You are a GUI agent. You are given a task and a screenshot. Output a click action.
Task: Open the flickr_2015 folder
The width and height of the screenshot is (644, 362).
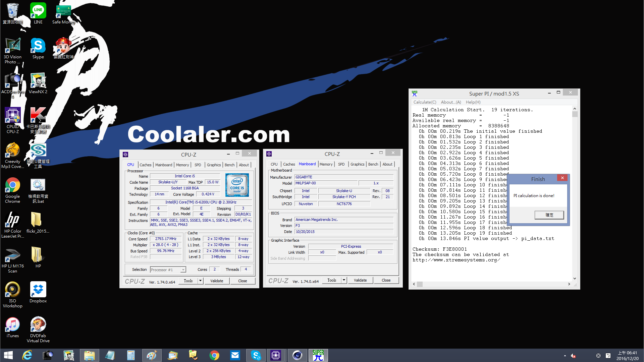(x=38, y=223)
